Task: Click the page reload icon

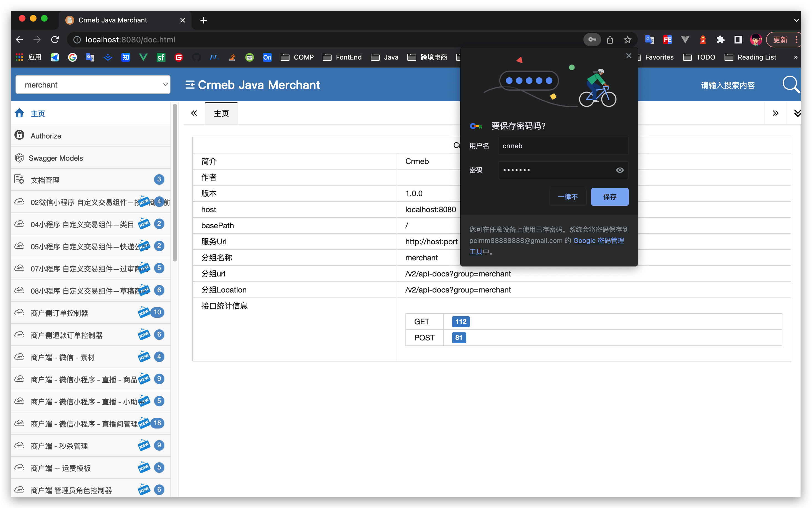Action: (x=55, y=39)
